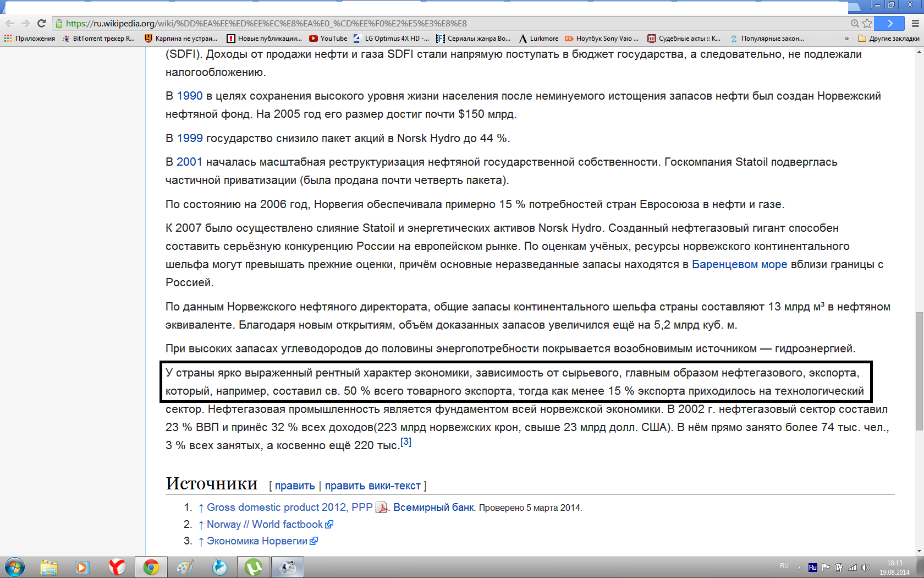Open the Новые публикации bookmark

click(x=265, y=39)
